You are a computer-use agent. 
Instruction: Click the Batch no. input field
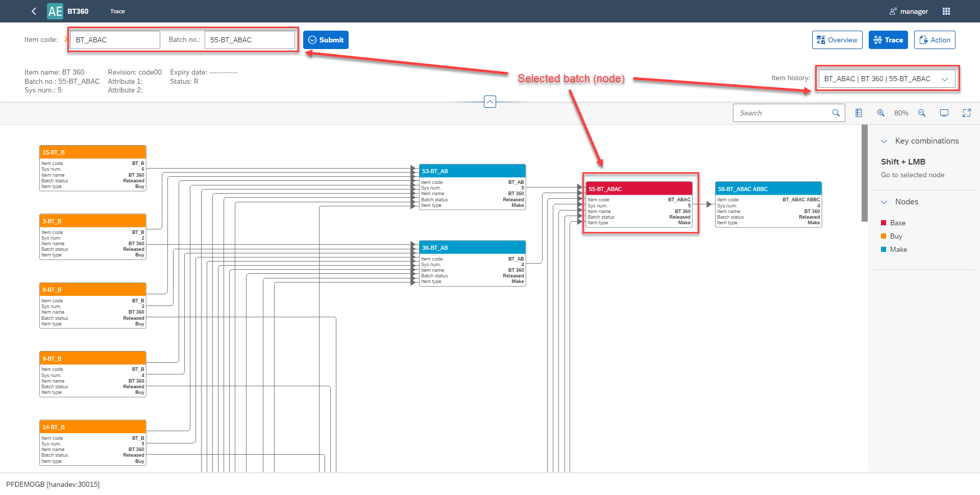(250, 39)
